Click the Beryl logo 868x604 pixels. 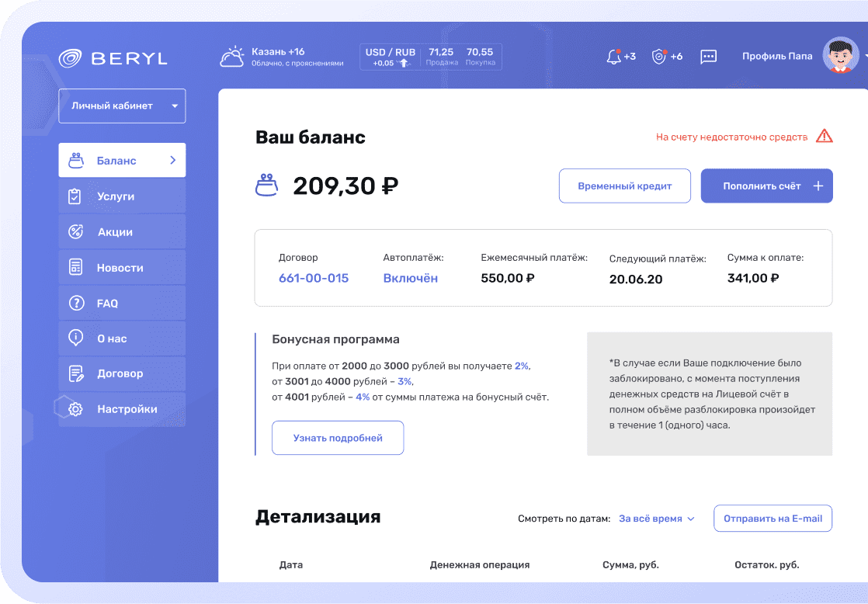113,58
